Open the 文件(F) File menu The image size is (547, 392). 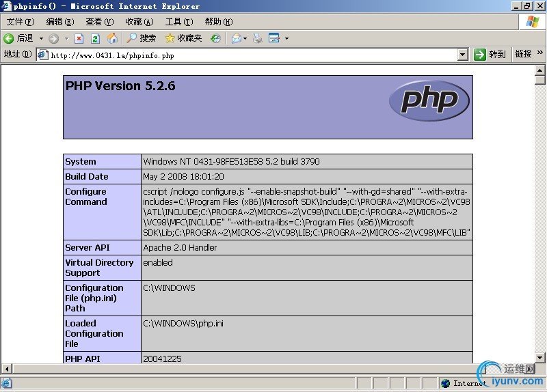pyautogui.click(x=21, y=22)
